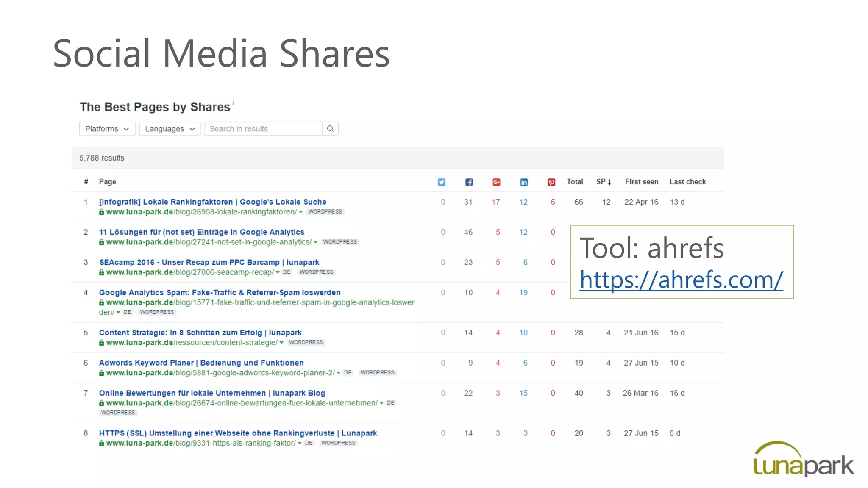868x488 pixels.
Task: Expand URL arrow for https-als-ranking-faktor
Action: pyautogui.click(x=300, y=443)
